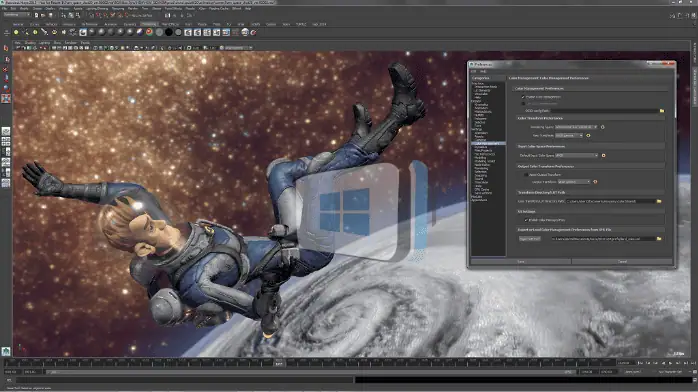The height and width of the screenshot is (392, 698).
Task: Open Default Input Color Space dropdown
Action: tap(576, 156)
